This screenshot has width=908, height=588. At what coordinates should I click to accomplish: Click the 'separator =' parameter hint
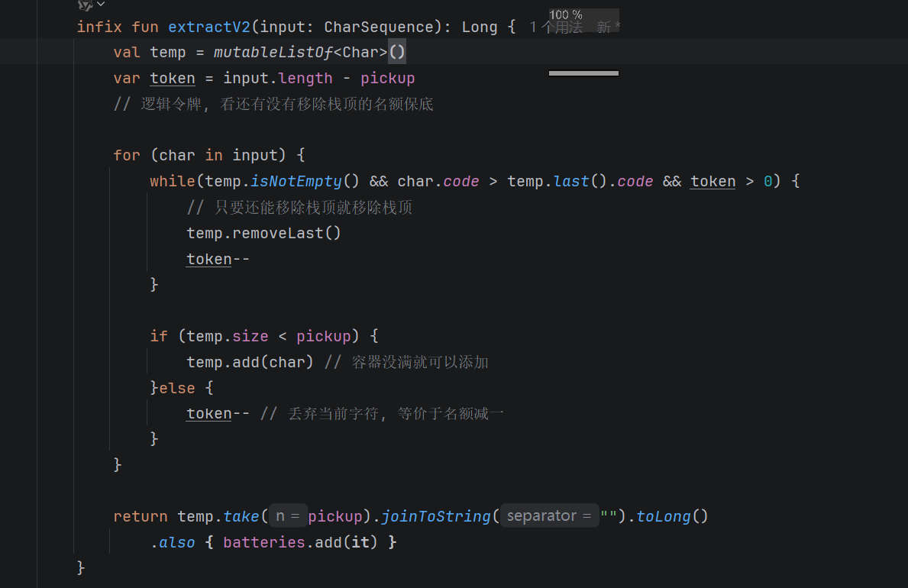coord(548,516)
